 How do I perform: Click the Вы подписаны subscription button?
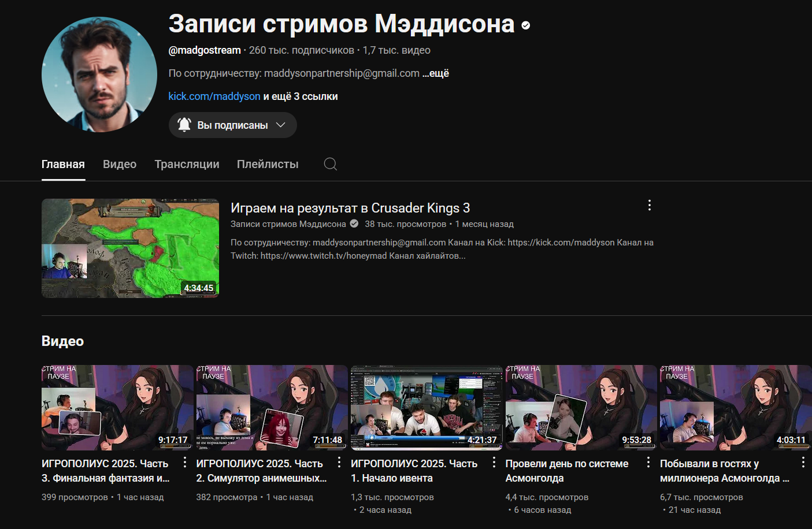233,125
